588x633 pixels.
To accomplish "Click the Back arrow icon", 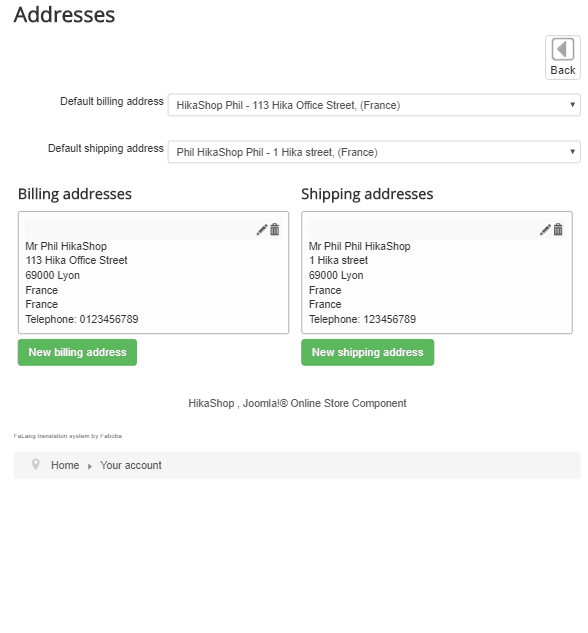I will point(563,49).
